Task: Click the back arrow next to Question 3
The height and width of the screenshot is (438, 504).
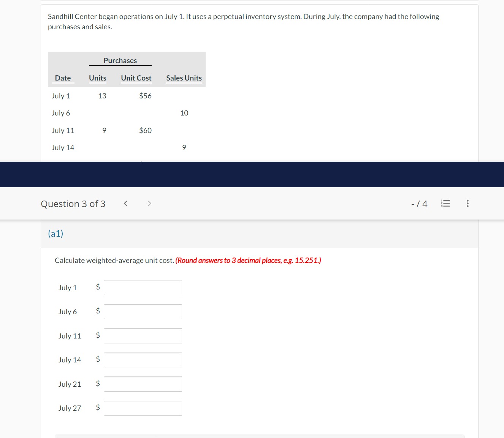Action: (x=125, y=203)
